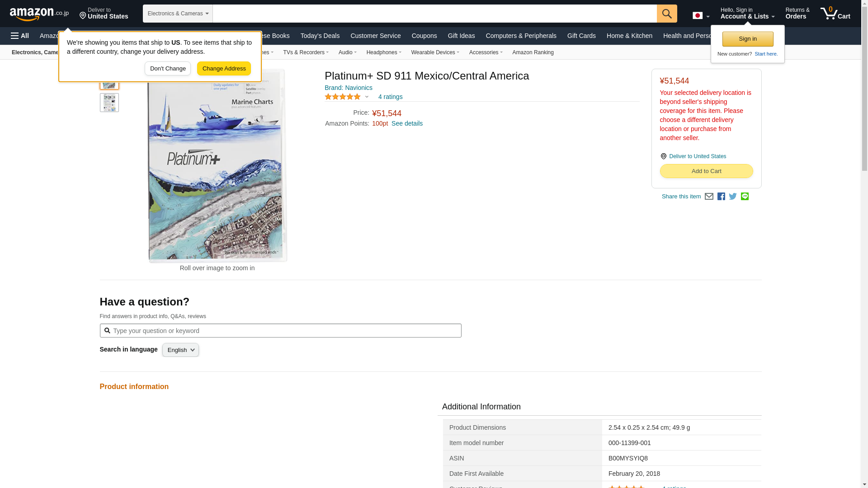Open the shopping cart icon
Viewport: 868px width, 488px height.
835,14
